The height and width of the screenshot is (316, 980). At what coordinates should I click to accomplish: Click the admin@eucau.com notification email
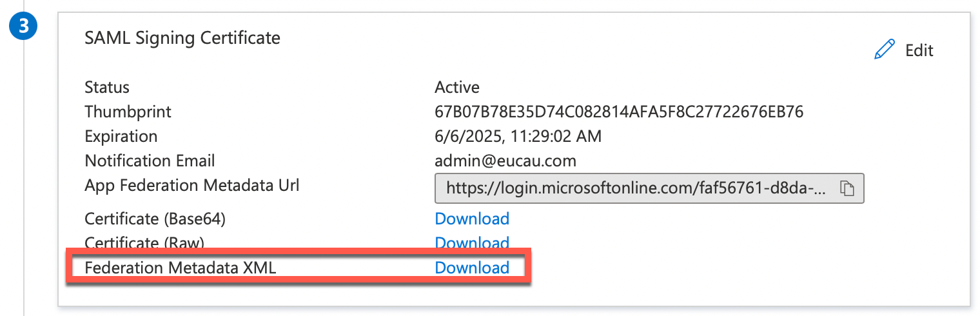click(505, 161)
